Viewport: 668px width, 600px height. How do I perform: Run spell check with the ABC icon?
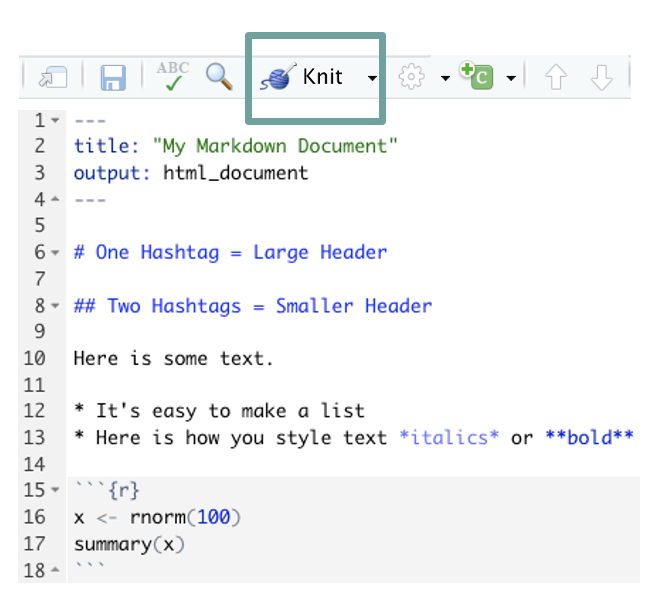(x=173, y=77)
